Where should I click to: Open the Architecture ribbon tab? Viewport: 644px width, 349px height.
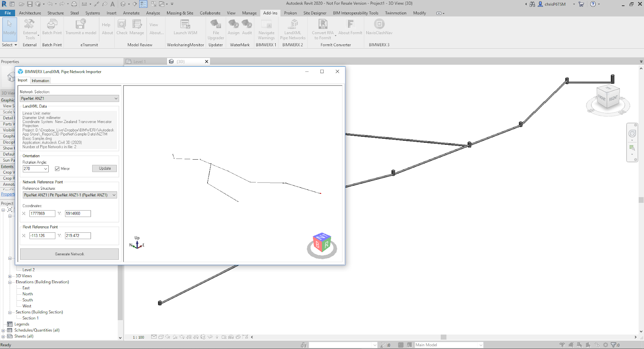point(30,13)
